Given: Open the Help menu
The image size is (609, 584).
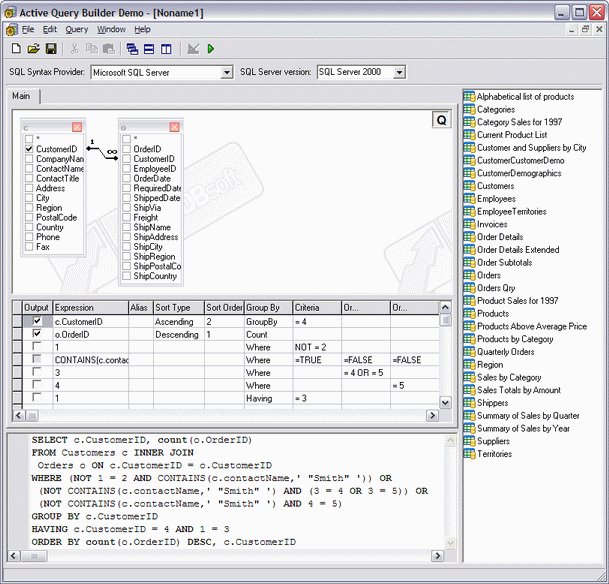Looking at the screenshot, I should [142, 30].
